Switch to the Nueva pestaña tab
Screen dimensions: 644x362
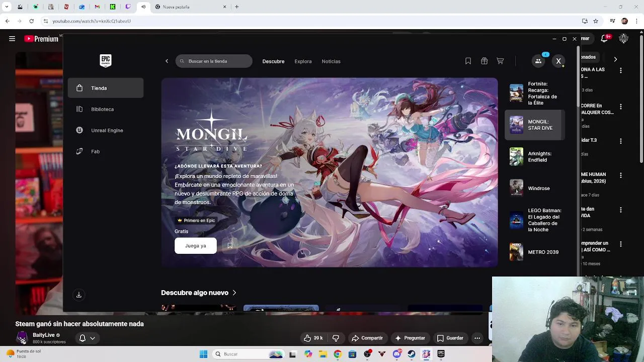point(191,7)
